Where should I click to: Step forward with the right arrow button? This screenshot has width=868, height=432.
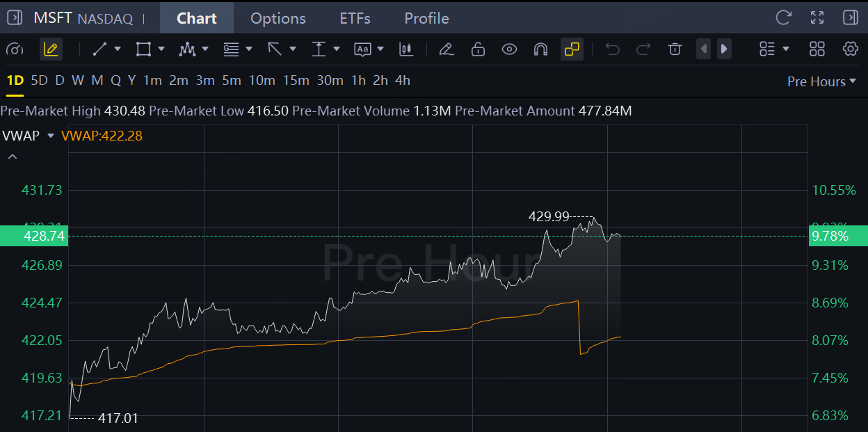[x=724, y=49]
